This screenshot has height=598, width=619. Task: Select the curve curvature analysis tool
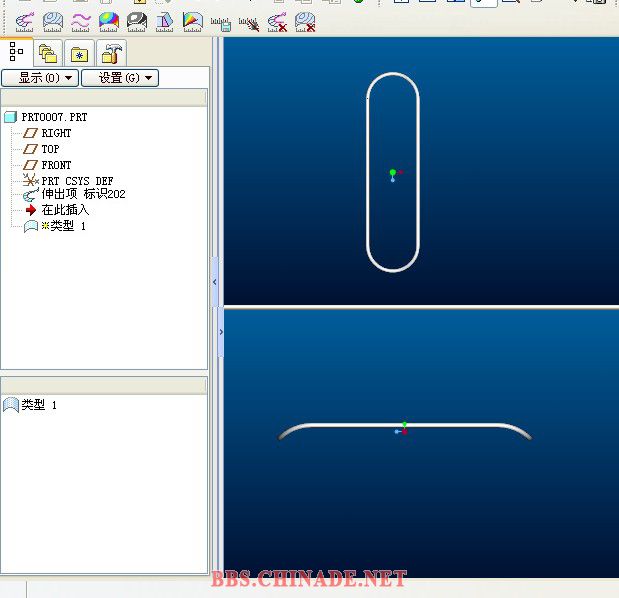pyautogui.click(x=24, y=22)
